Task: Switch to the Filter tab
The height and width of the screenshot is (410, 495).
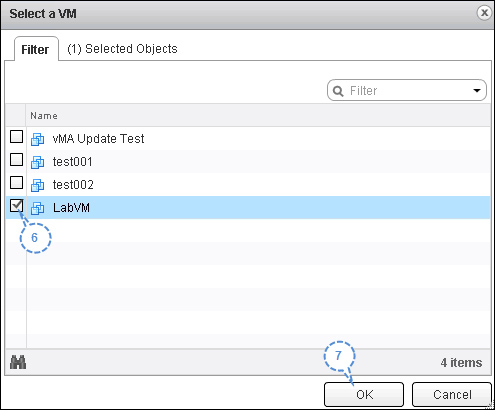Action: [35, 49]
